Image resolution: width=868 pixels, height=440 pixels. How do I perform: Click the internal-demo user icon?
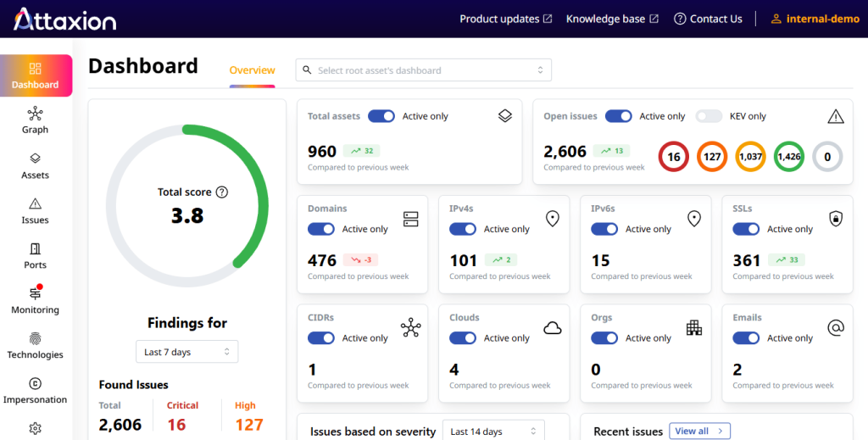pos(776,19)
